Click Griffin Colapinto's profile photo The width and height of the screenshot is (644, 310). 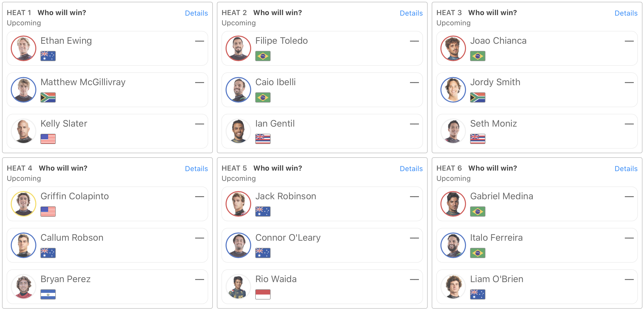[24, 204]
